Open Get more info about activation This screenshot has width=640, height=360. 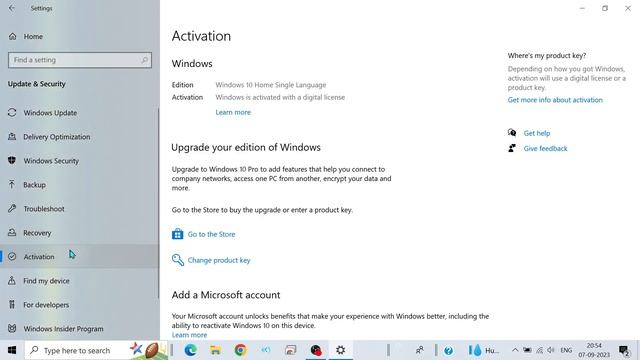[555, 100]
